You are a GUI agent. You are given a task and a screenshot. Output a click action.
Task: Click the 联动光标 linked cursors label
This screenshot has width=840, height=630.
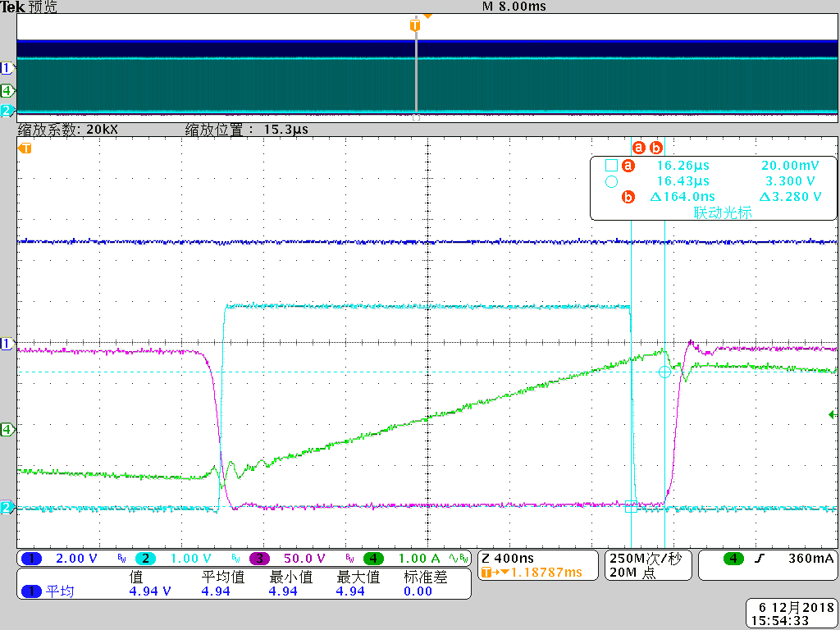tap(723, 212)
